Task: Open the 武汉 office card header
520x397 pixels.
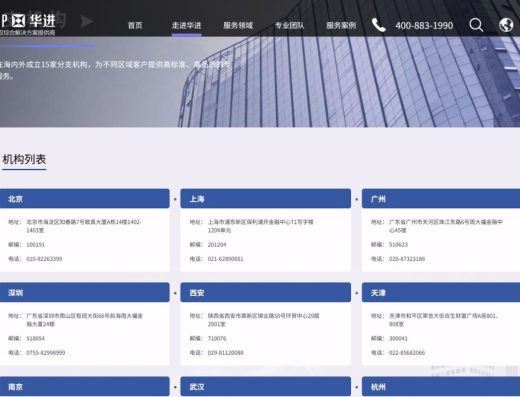Action: coord(266,387)
